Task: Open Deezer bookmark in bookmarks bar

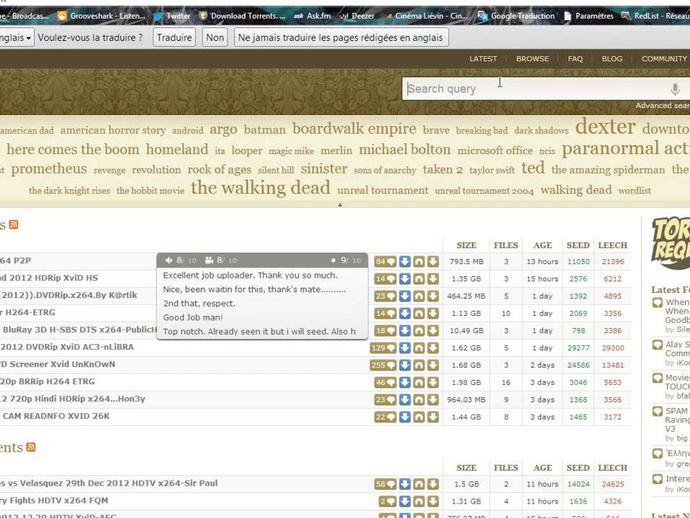Action: pyautogui.click(x=357, y=16)
